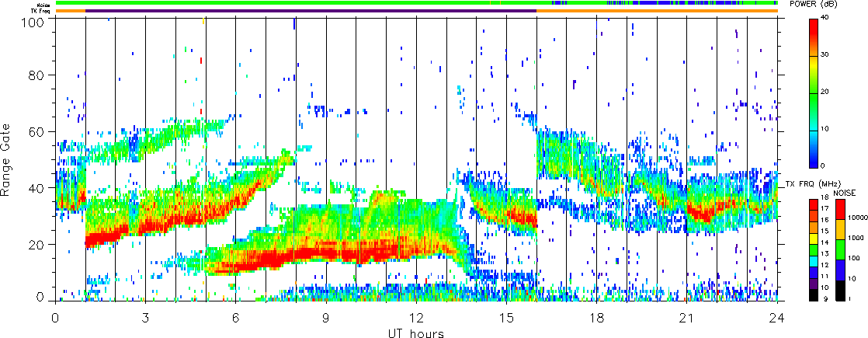Pick the blue swatch in NOISE legend
This screenshot has width=868, height=338.
(840, 270)
